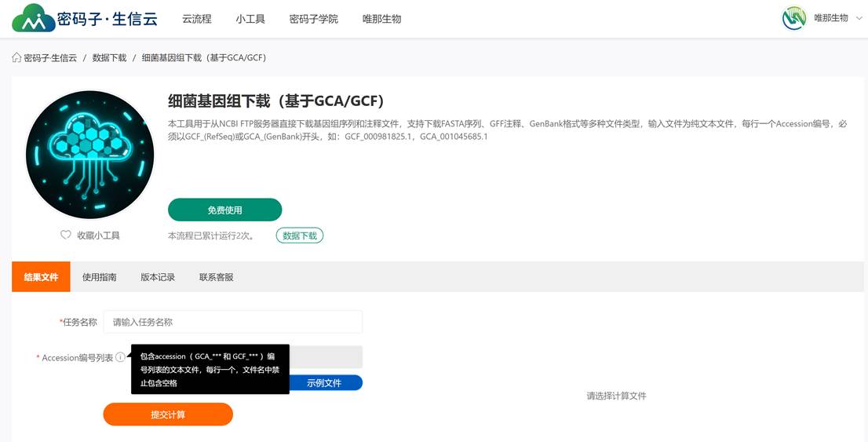The width and height of the screenshot is (868, 442).
Task: Switch to the 结果文件 tab
Action: click(x=41, y=277)
